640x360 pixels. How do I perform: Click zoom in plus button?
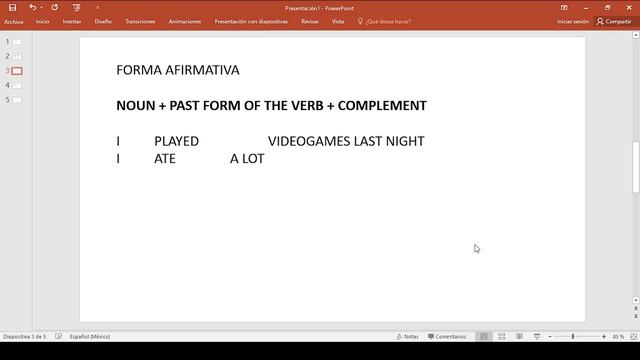(x=604, y=337)
